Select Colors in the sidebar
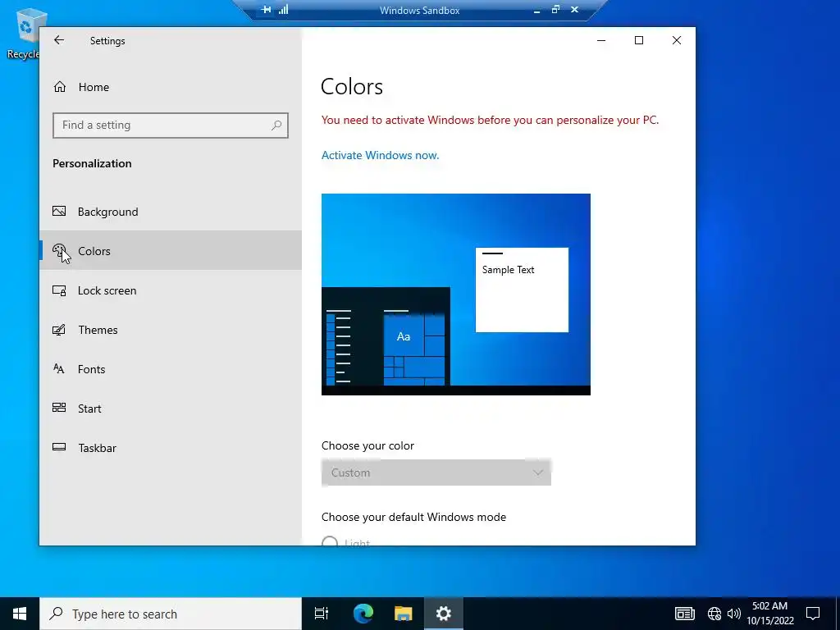 [x=171, y=251]
